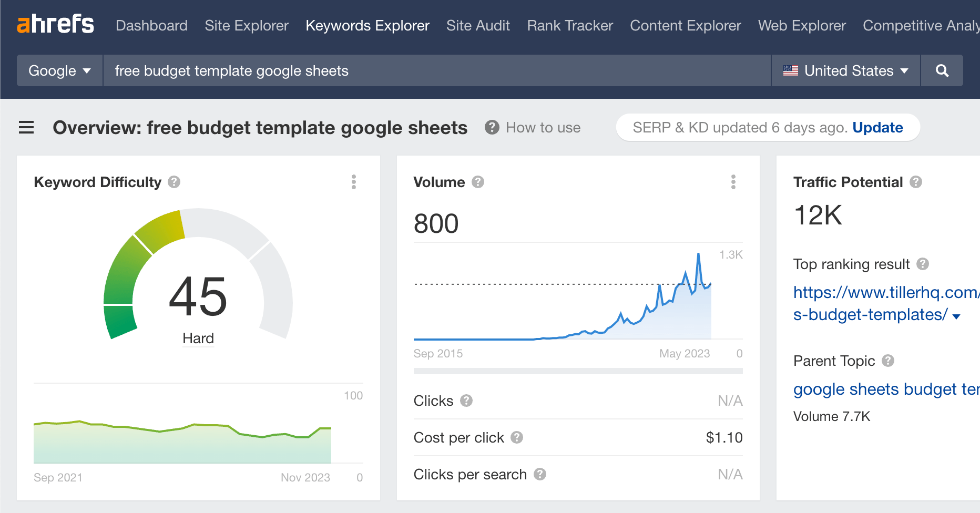Open the Google search engine dropdown
Image resolution: width=980 pixels, height=513 pixels.
click(59, 71)
